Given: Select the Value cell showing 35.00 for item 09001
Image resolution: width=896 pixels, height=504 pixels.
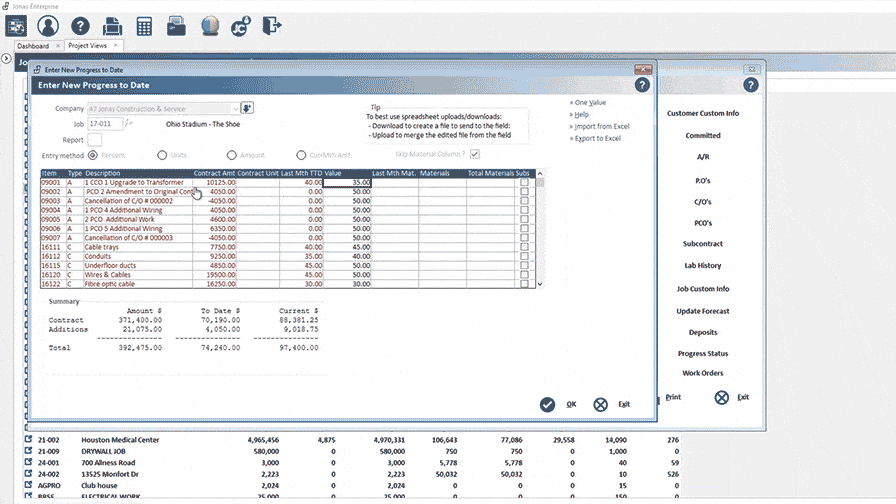Looking at the screenshot, I should [347, 182].
